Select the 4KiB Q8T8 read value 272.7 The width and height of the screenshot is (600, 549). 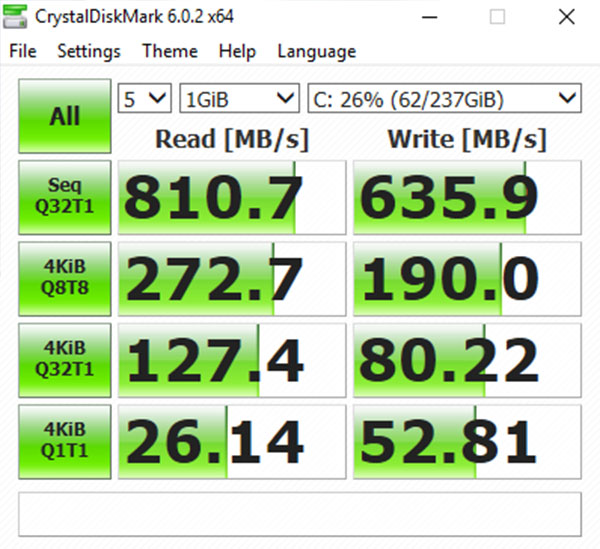(x=232, y=279)
